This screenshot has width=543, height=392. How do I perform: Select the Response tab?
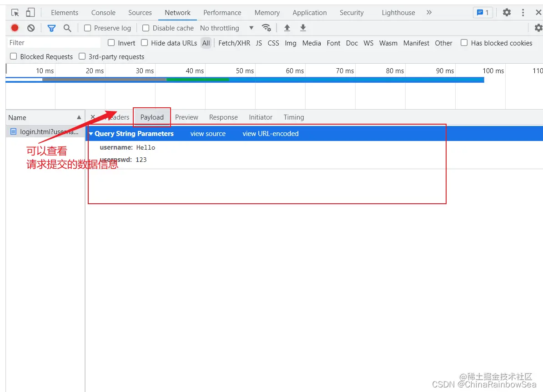coord(223,117)
